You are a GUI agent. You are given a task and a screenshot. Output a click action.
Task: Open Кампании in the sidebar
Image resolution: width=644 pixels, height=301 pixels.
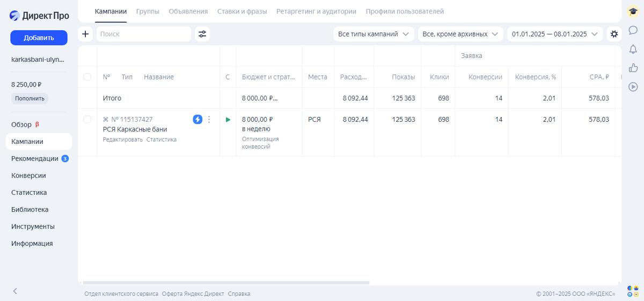[39, 142]
